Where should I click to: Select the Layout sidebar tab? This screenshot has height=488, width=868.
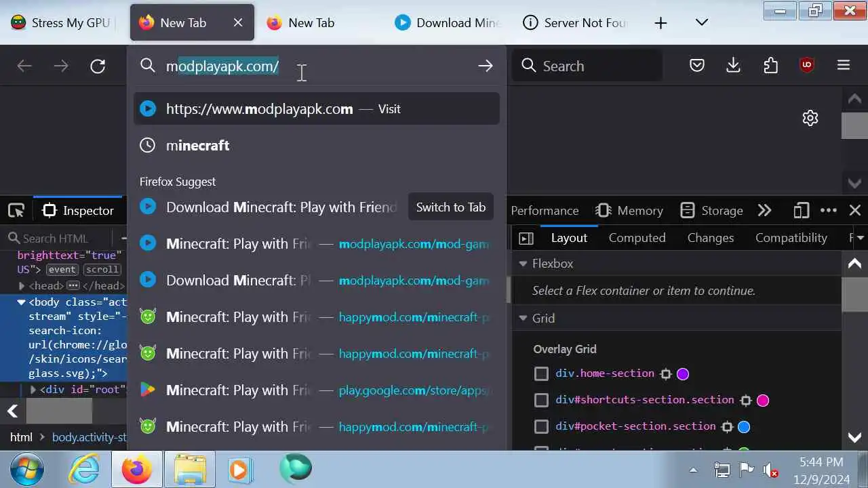[569, 238]
